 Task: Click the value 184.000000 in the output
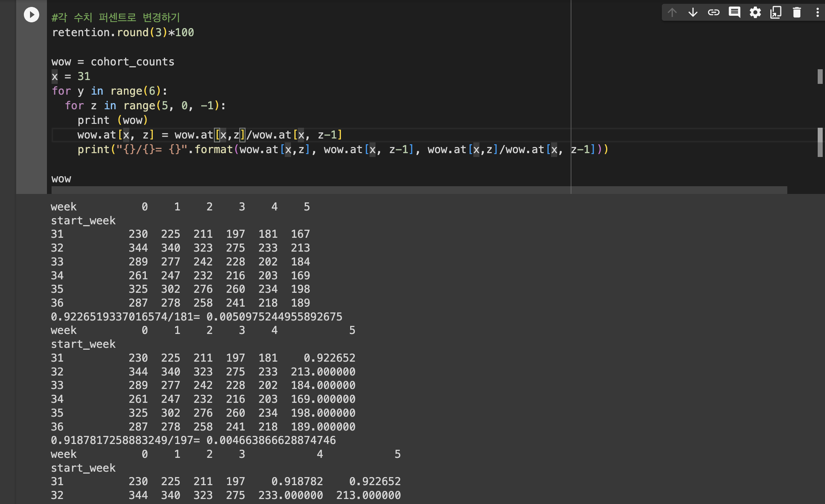[x=323, y=385]
